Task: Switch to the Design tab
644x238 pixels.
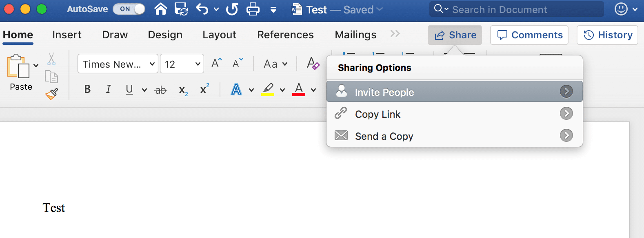Action: click(165, 35)
